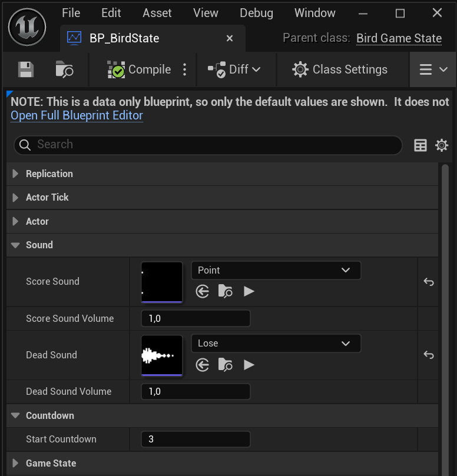Click the Score Sound property label

[x=52, y=281]
